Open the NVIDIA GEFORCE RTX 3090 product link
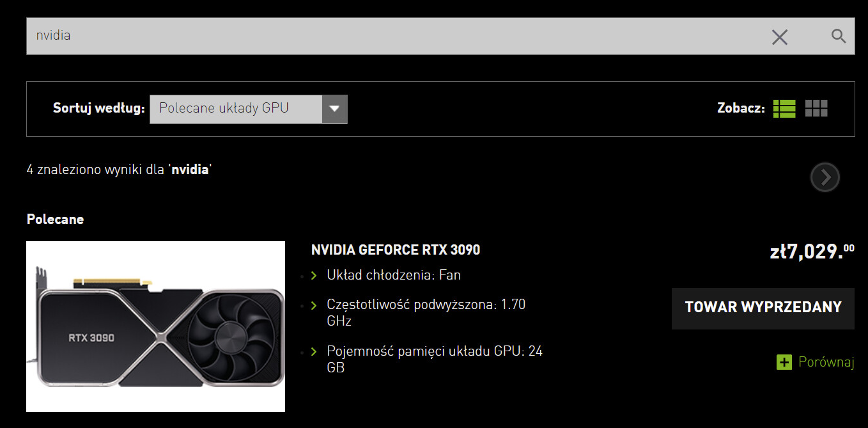868x428 pixels. [x=396, y=250]
